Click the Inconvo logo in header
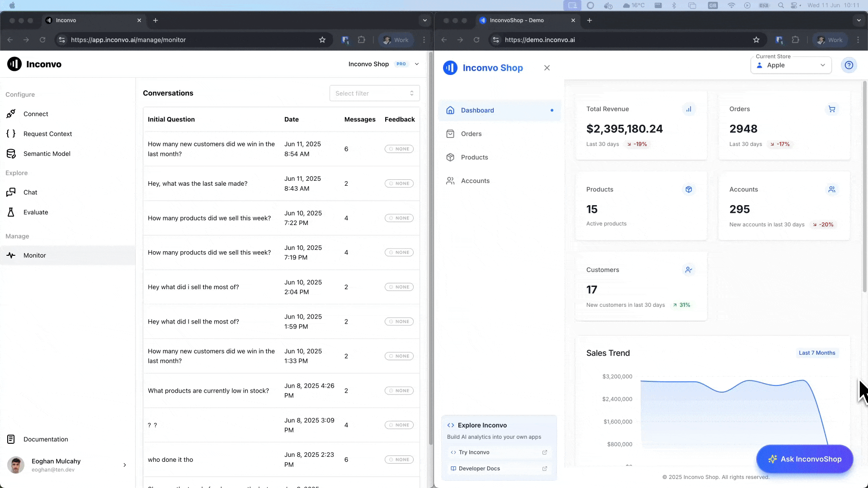 coord(34,64)
